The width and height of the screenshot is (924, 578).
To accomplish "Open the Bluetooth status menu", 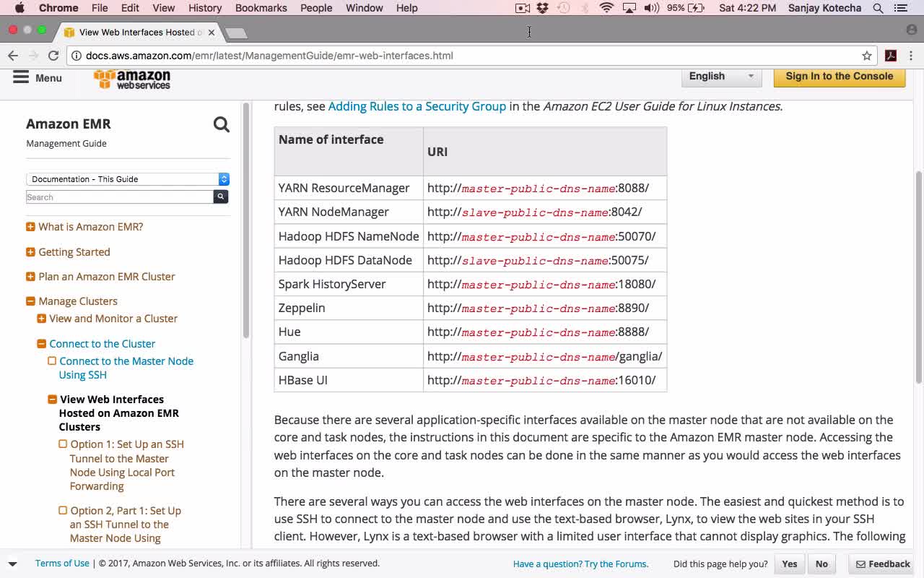I will [585, 8].
